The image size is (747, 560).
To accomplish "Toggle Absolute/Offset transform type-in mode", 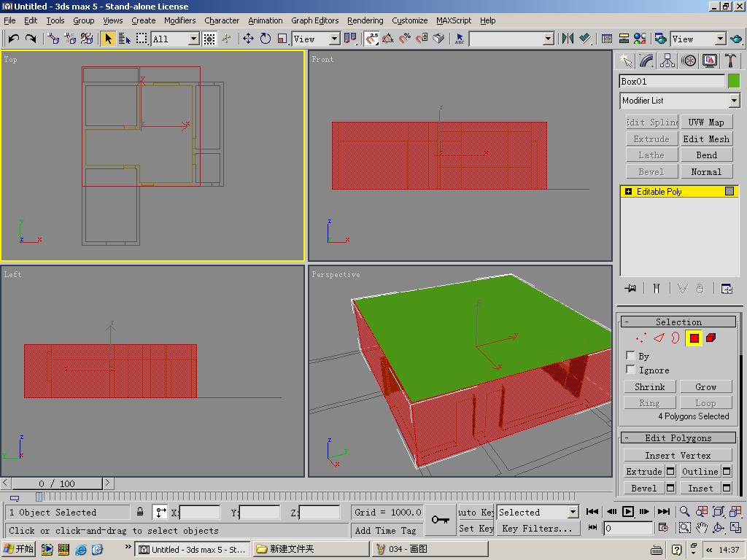I will tap(160, 512).
